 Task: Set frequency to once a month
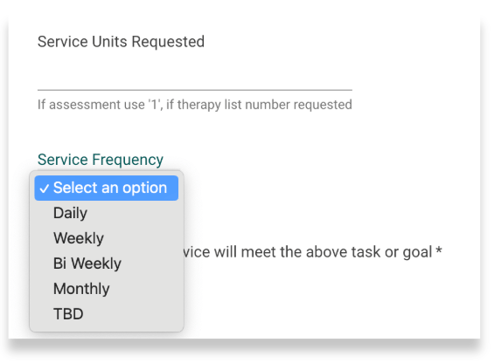coord(106,289)
